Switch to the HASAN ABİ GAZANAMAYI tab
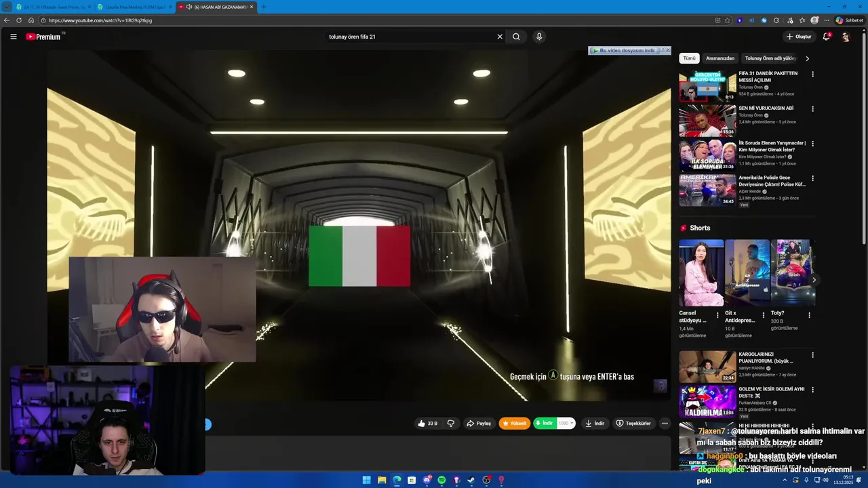868x488 pixels. (x=216, y=7)
